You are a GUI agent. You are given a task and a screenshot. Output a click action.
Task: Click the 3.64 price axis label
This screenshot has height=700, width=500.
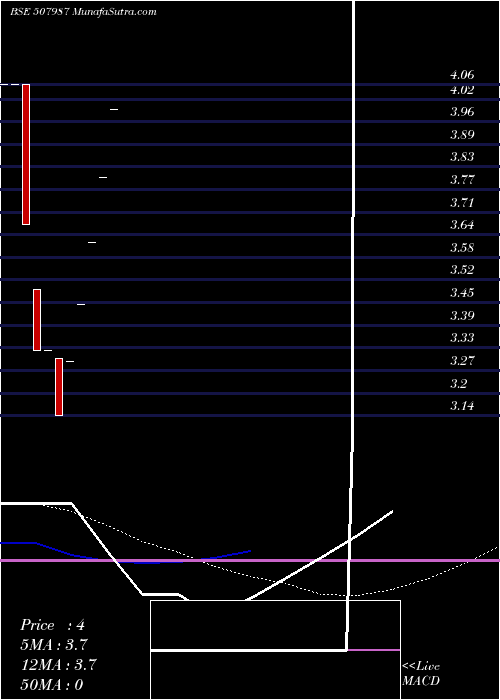[x=462, y=225]
